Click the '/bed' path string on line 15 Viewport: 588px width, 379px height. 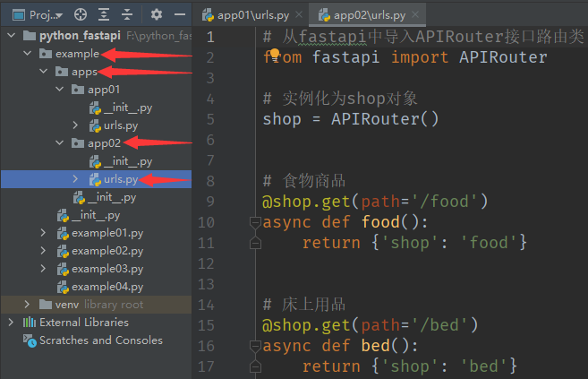[x=439, y=325]
